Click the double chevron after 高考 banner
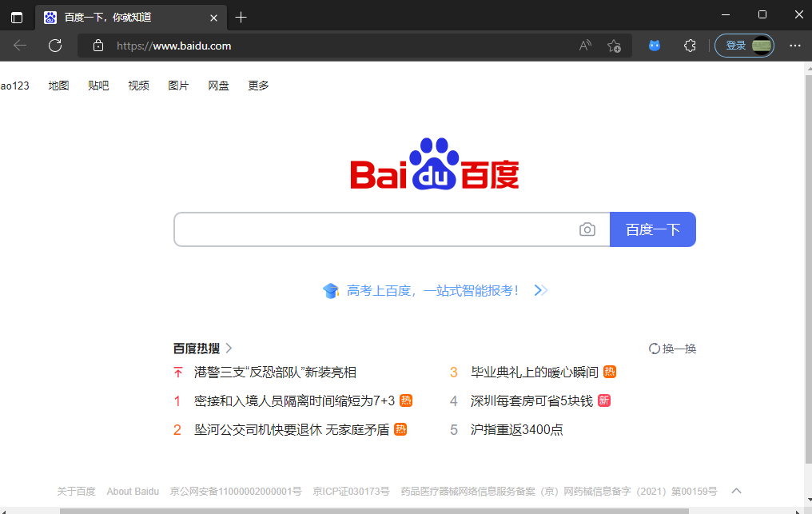This screenshot has width=812, height=514. [540, 290]
